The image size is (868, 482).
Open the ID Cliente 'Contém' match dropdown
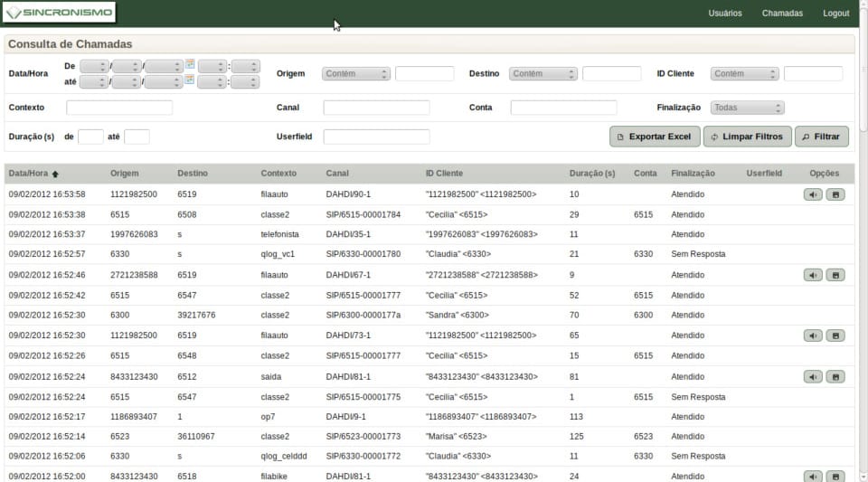click(744, 73)
